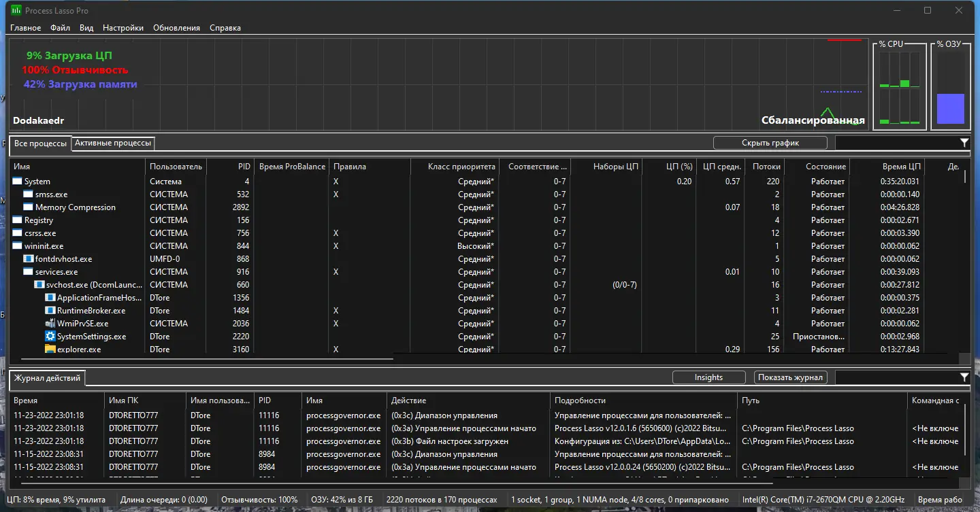This screenshot has width=980, height=512.
Task: Click the SystemSettings.exe gear icon
Action: [x=50, y=337]
